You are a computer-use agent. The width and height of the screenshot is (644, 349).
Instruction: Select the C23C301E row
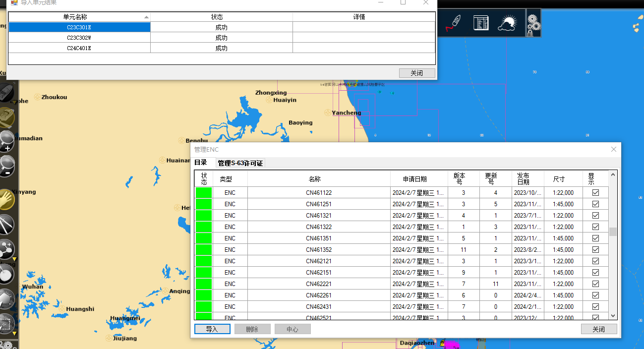point(222,27)
